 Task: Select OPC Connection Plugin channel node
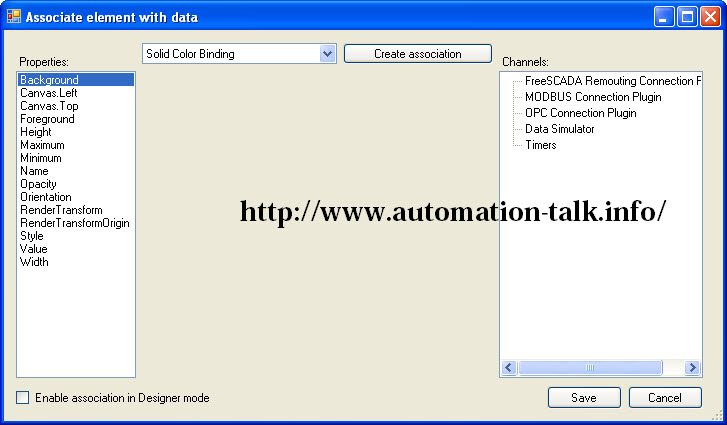tap(580, 113)
